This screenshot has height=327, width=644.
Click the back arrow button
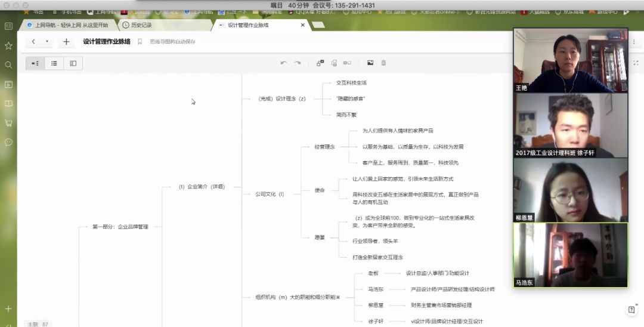click(x=33, y=42)
